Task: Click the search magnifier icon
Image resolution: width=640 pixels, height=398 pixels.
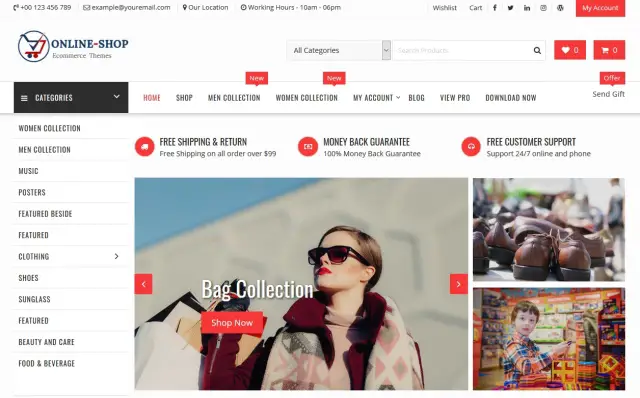Action: point(537,50)
